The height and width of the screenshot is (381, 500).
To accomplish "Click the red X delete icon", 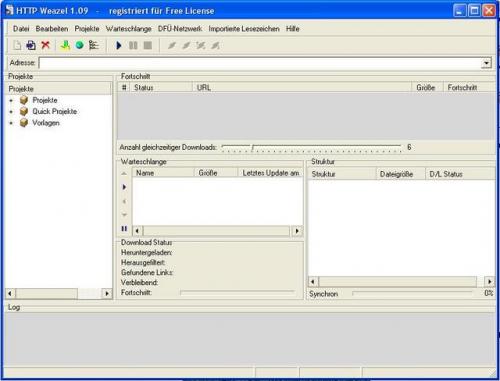I will [x=45, y=45].
